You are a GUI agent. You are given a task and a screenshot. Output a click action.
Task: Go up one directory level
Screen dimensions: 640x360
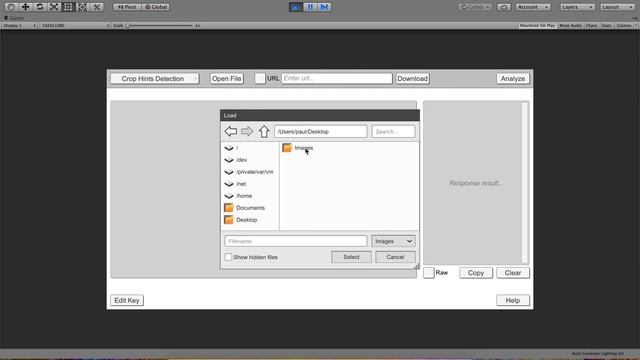coord(264,131)
